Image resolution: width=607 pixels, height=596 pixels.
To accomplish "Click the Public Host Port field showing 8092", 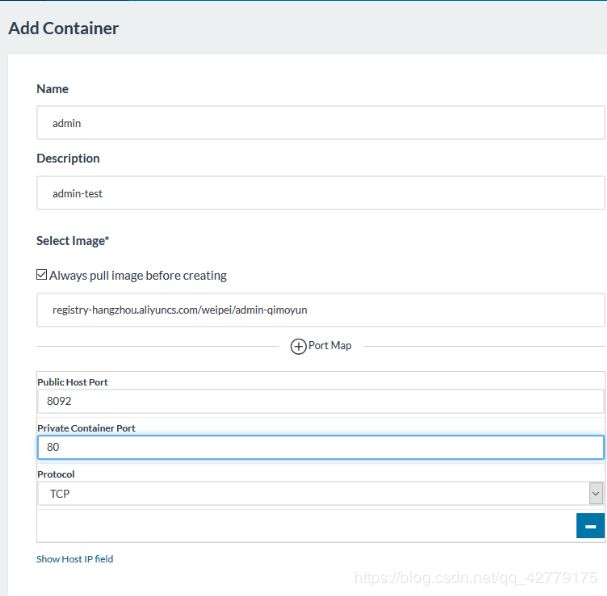I will click(x=321, y=401).
